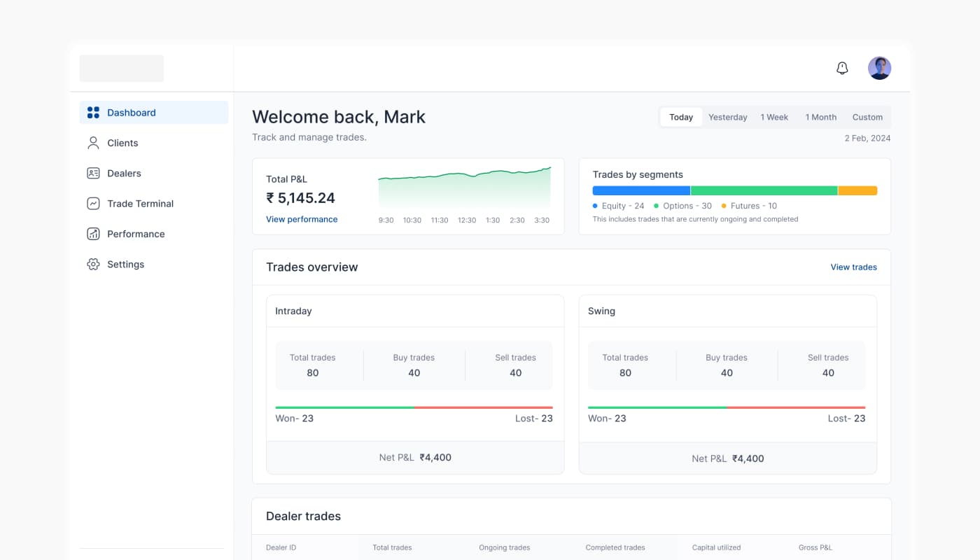The width and height of the screenshot is (980, 560).
Task: Click the Completed trades column header
Action: point(615,547)
